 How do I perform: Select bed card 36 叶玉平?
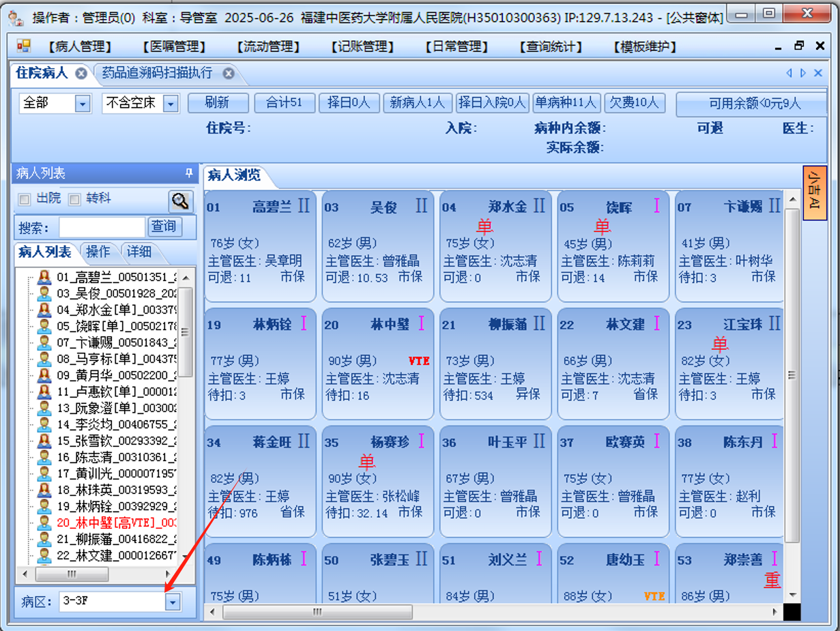(x=495, y=482)
